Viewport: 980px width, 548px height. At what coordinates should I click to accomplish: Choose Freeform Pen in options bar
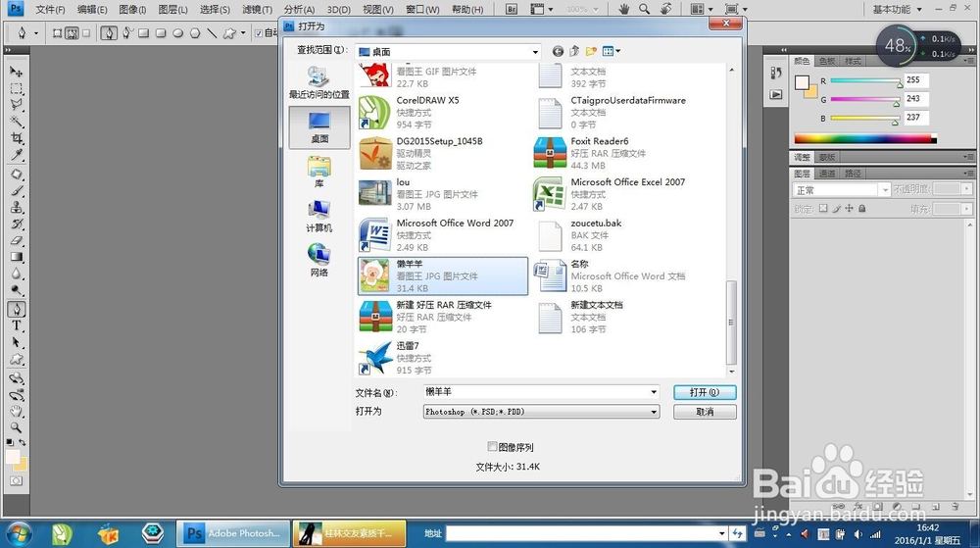click(x=126, y=33)
